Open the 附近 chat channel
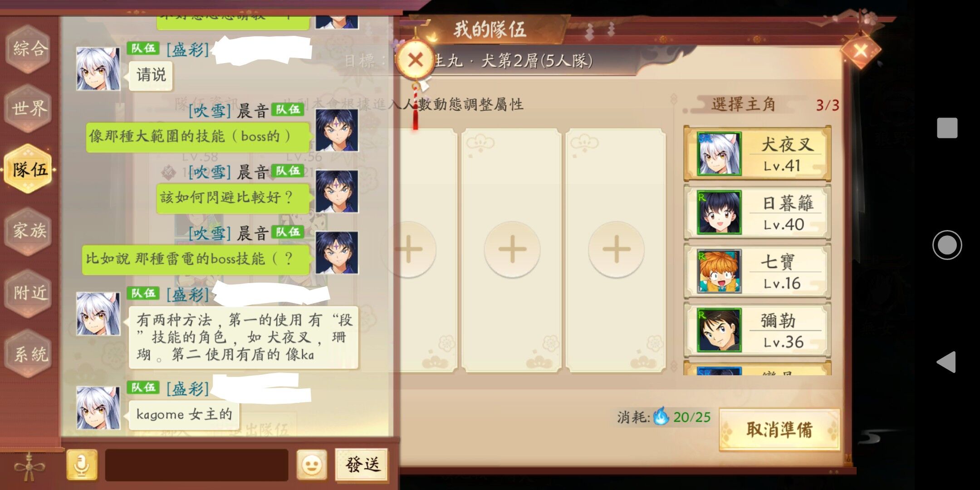This screenshot has height=490, width=980. (x=29, y=293)
